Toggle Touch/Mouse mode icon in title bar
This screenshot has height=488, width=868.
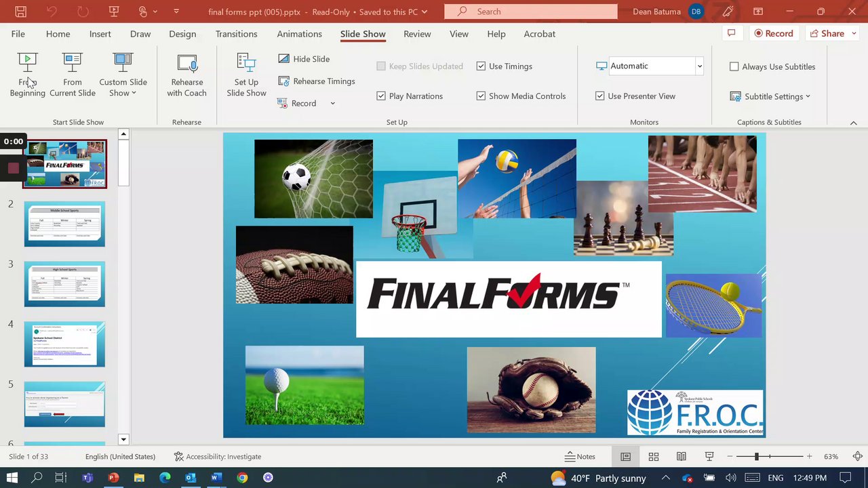click(142, 12)
